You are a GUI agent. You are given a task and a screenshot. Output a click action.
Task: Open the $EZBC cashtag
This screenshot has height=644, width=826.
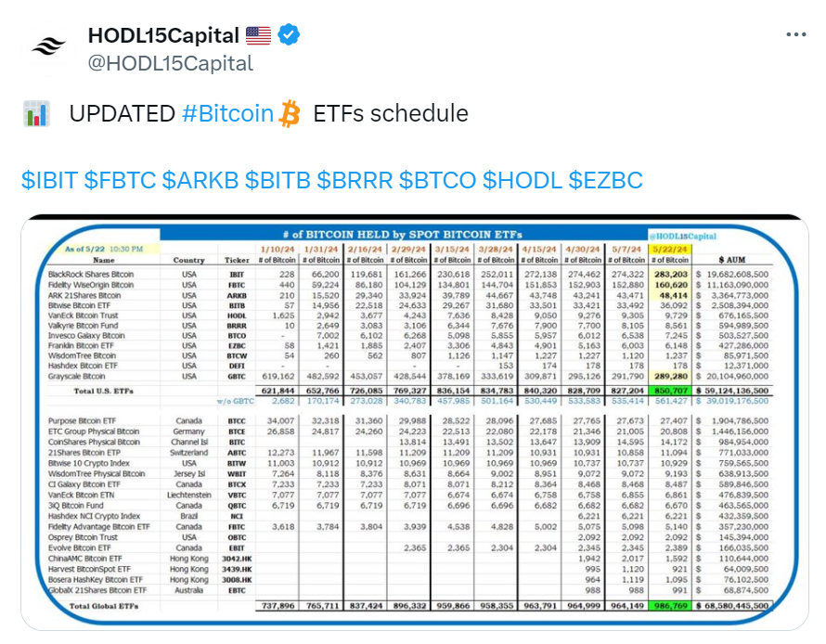pos(605,180)
